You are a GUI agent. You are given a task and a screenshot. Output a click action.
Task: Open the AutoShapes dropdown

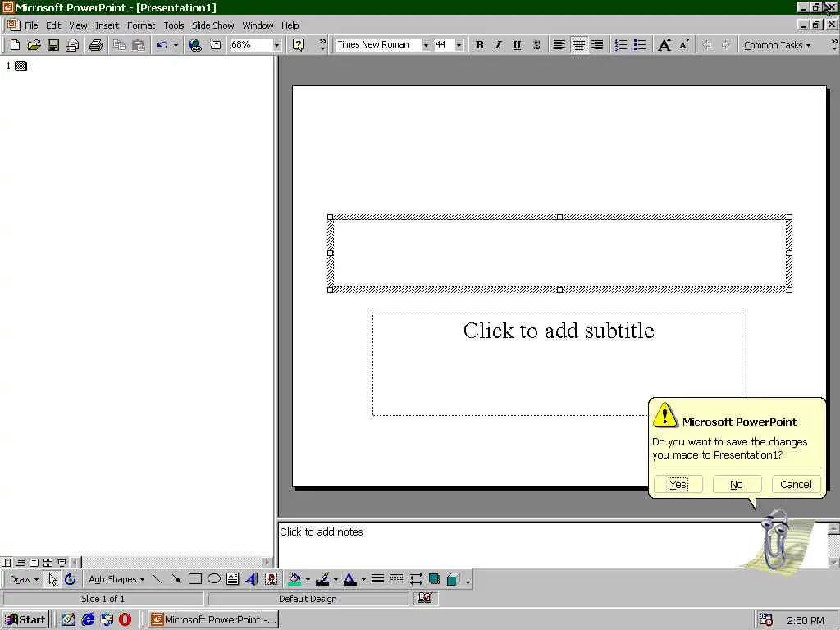(x=116, y=579)
